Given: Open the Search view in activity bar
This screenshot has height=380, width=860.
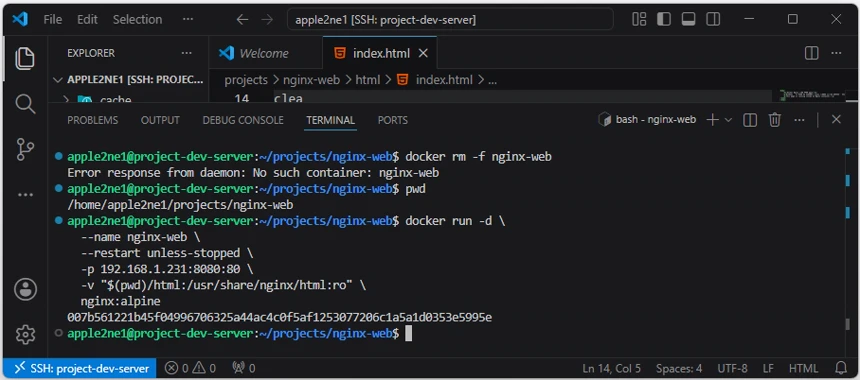Looking at the screenshot, I should coord(25,103).
